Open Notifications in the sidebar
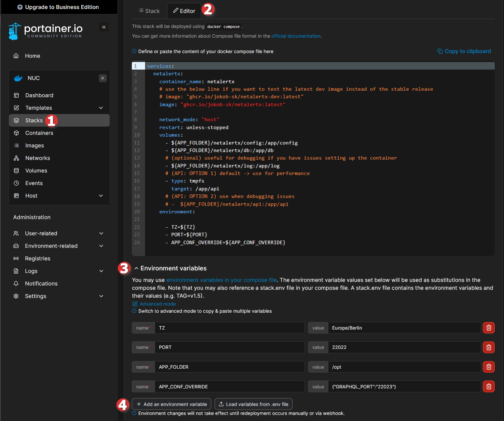The width and height of the screenshot is (504, 421). (x=41, y=284)
